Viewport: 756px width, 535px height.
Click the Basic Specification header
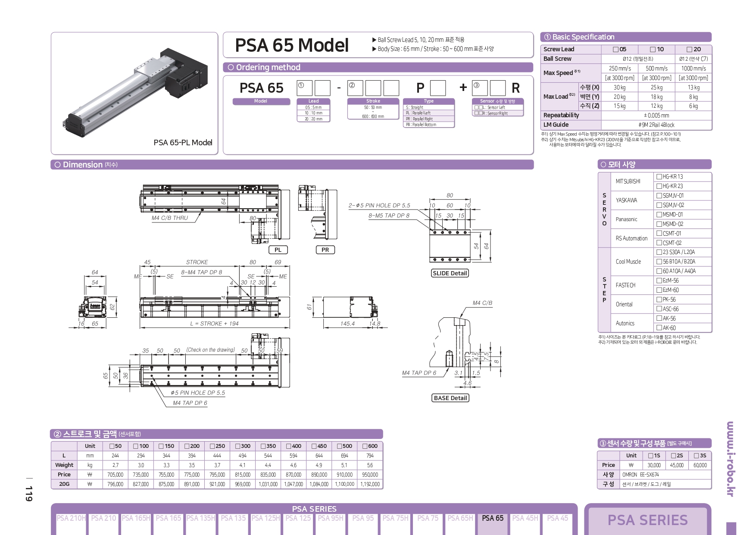pyautogui.click(x=626, y=37)
